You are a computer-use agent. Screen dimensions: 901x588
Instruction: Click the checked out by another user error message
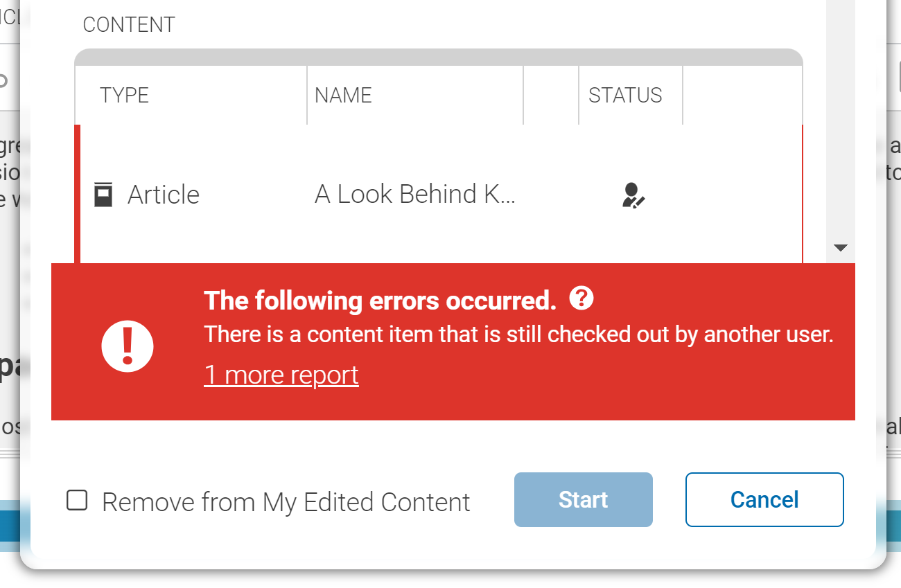point(518,334)
